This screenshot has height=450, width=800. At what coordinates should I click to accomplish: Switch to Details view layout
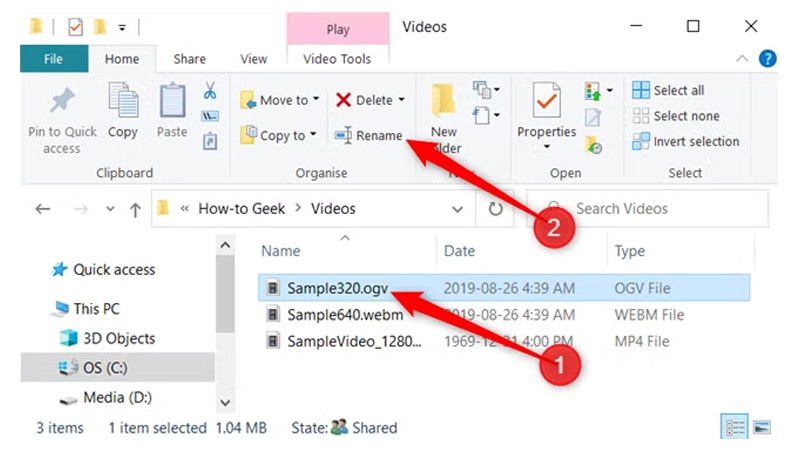click(735, 426)
